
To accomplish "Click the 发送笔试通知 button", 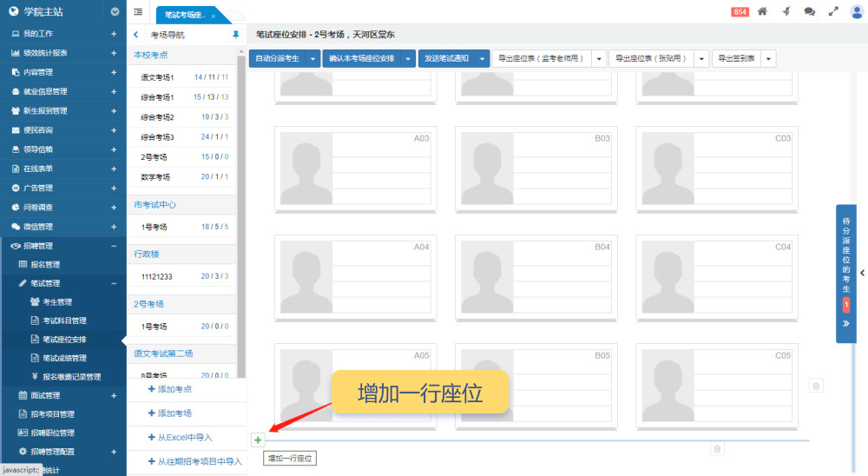I will pyautogui.click(x=446, y=58).
